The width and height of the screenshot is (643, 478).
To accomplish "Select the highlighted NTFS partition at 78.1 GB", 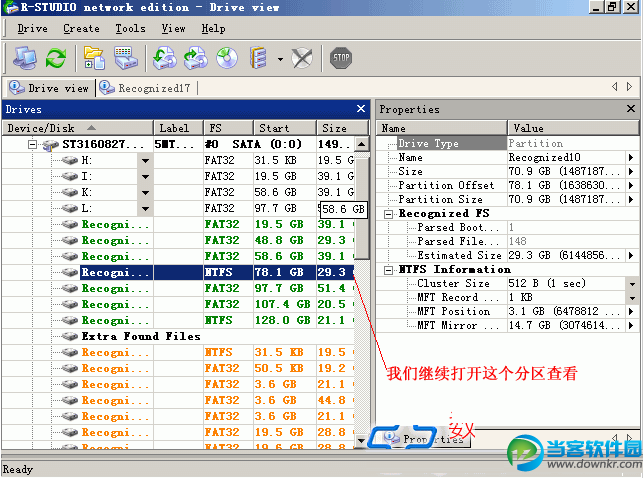I will click(x=178, y=273).
